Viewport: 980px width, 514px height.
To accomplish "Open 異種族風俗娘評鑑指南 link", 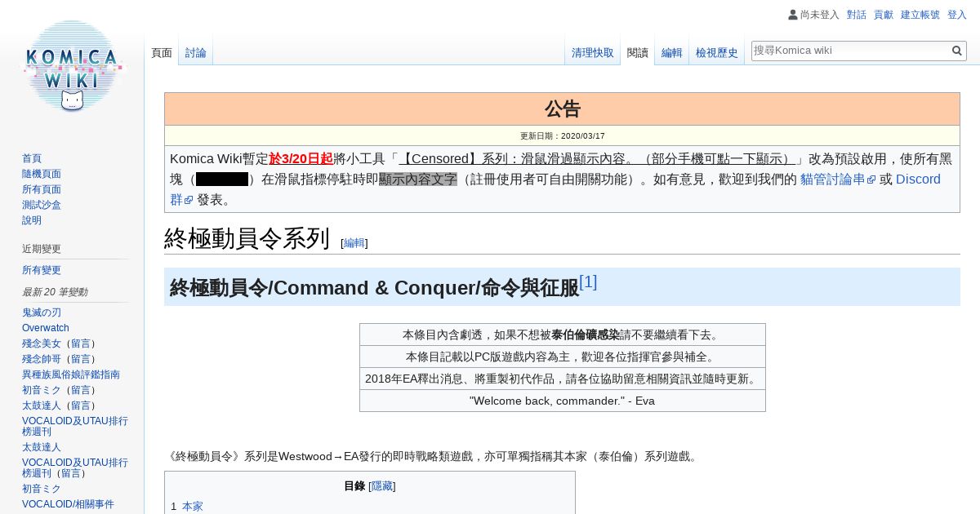I will tap(71, 374).
